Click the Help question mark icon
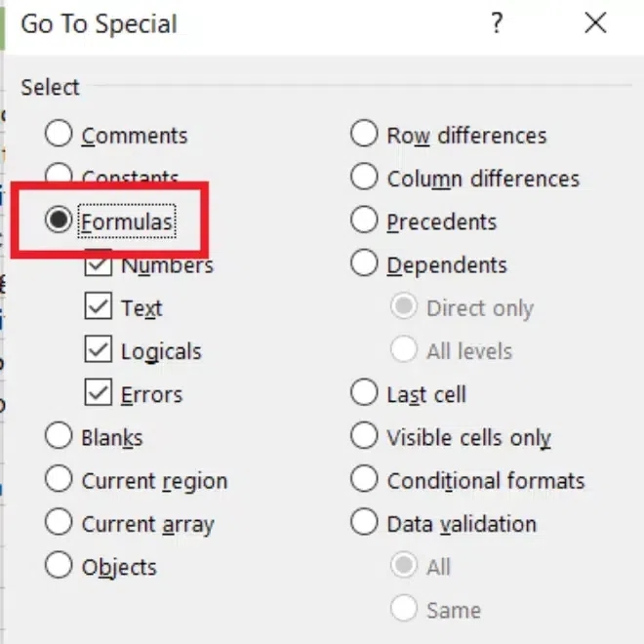644x644 pixels. click(x=498, y=24)
